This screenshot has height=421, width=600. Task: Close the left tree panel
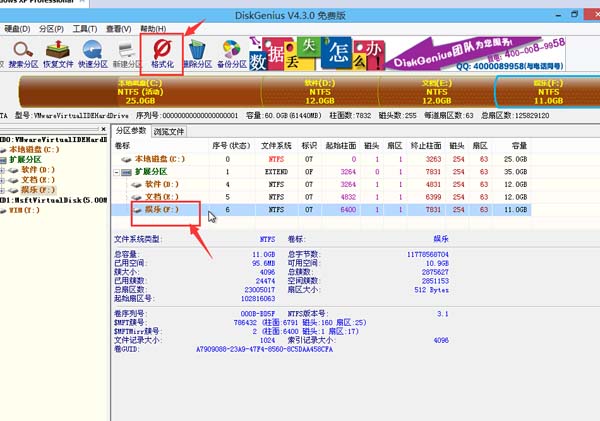click(103, 129)
